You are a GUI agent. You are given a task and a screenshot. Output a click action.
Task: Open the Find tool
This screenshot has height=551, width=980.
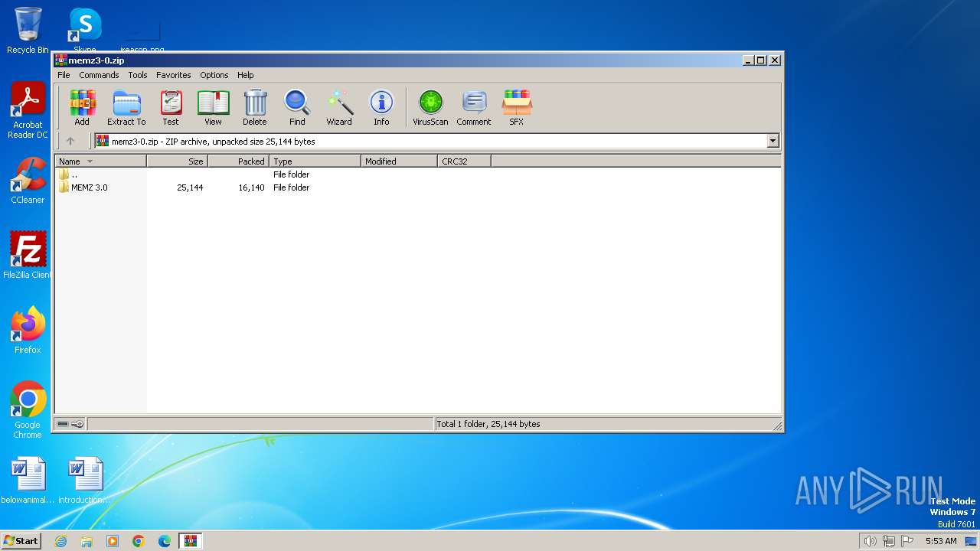(x=297, y=107)
